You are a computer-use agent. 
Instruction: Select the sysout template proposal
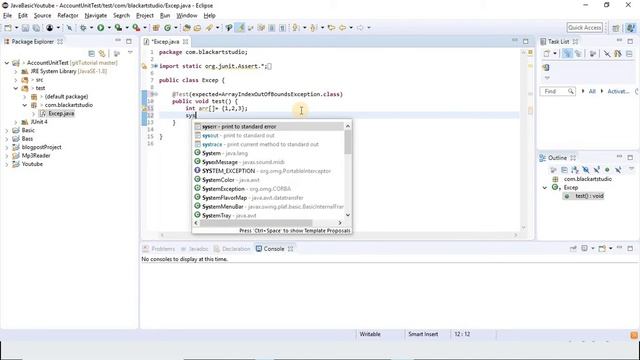click(269, 136)
